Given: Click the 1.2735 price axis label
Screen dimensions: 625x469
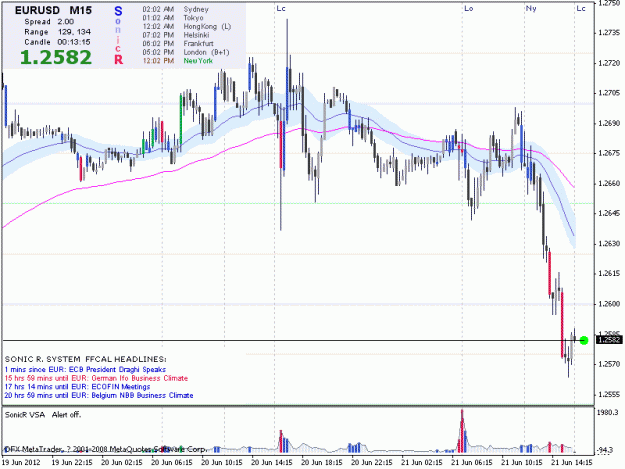Looking at the screenshot, I should (x=609, y=33).
